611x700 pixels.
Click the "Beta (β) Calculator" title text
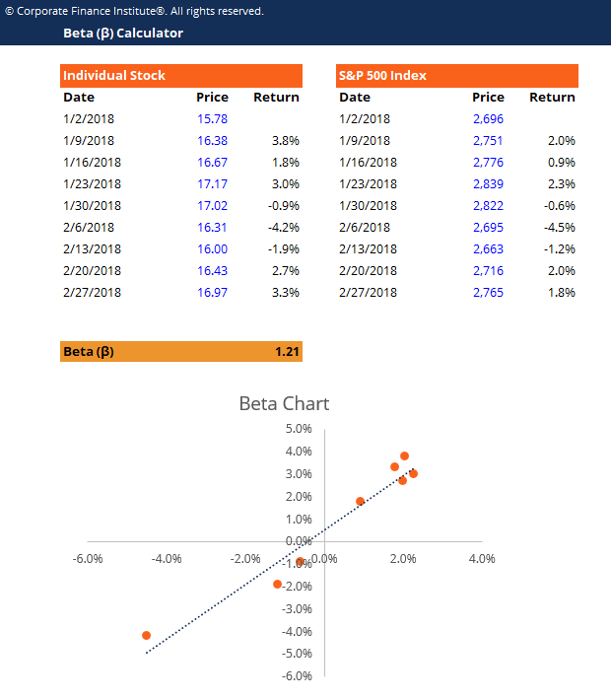point(123,34)
